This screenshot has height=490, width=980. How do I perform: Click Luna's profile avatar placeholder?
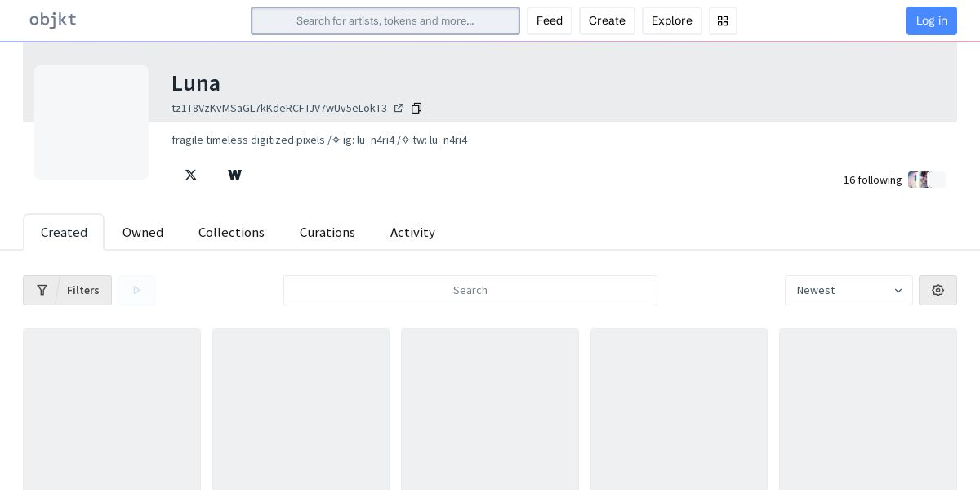pos(91,122)
